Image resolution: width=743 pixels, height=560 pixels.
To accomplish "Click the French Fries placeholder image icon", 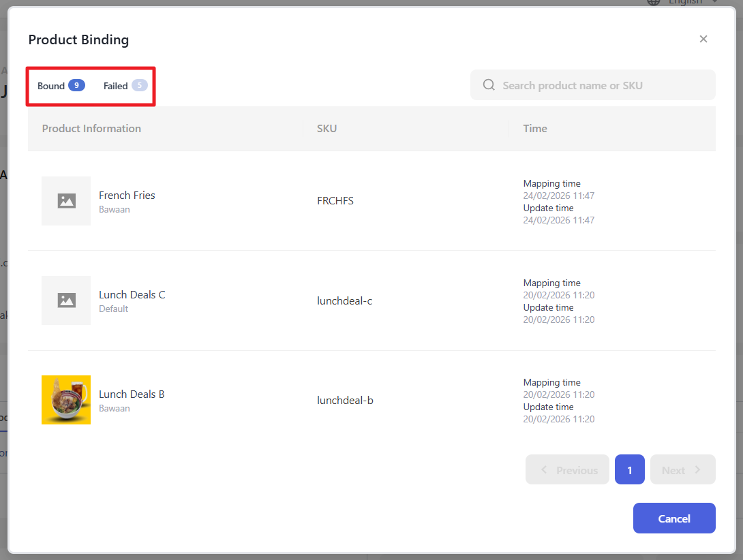I will coord(66,201).
